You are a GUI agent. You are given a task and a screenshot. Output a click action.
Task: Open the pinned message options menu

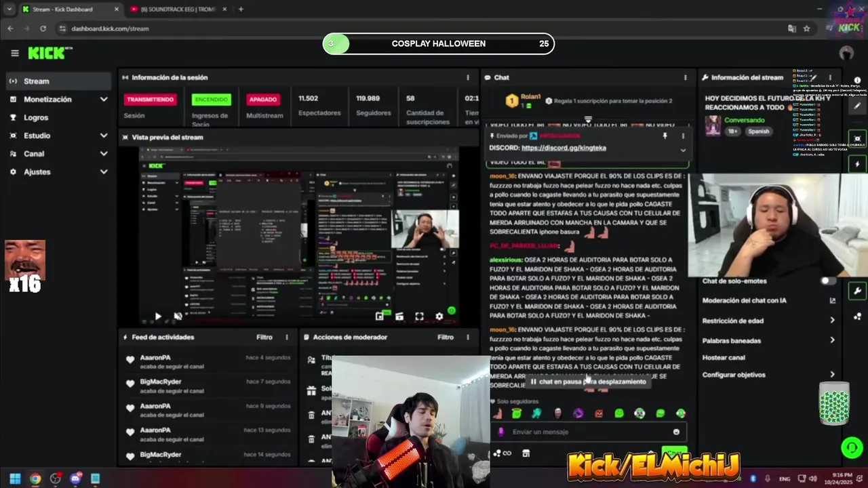point(683,136)
